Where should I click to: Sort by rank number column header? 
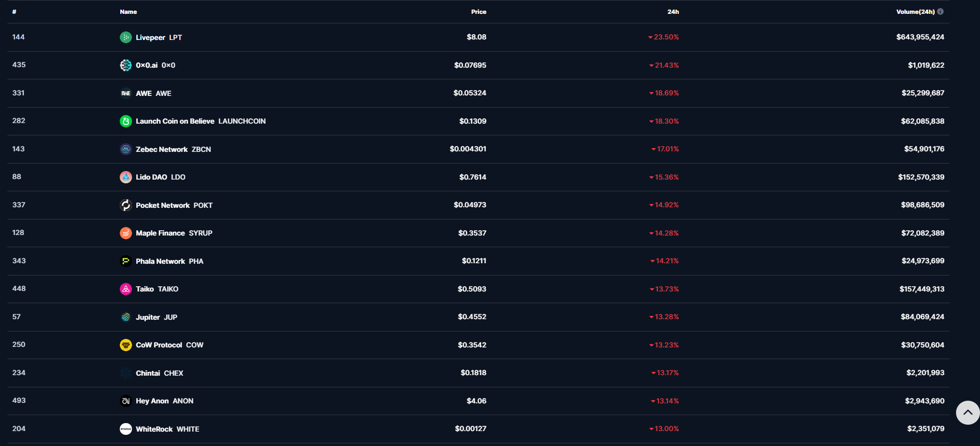point(14,12)
